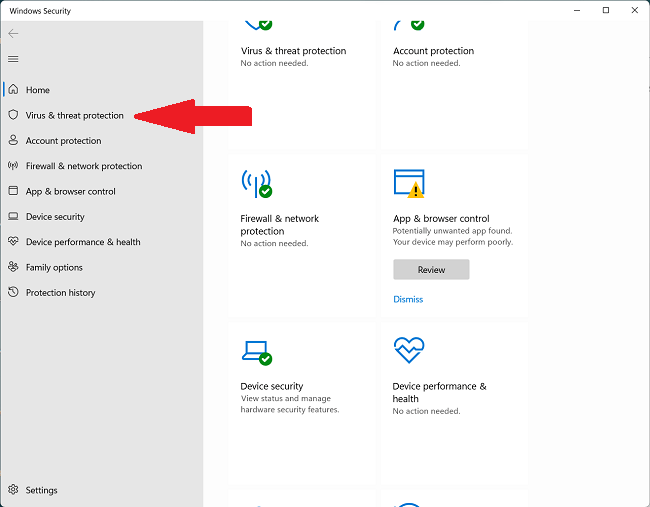
Task: Click the Family options people icon
Action: point(13,267)
